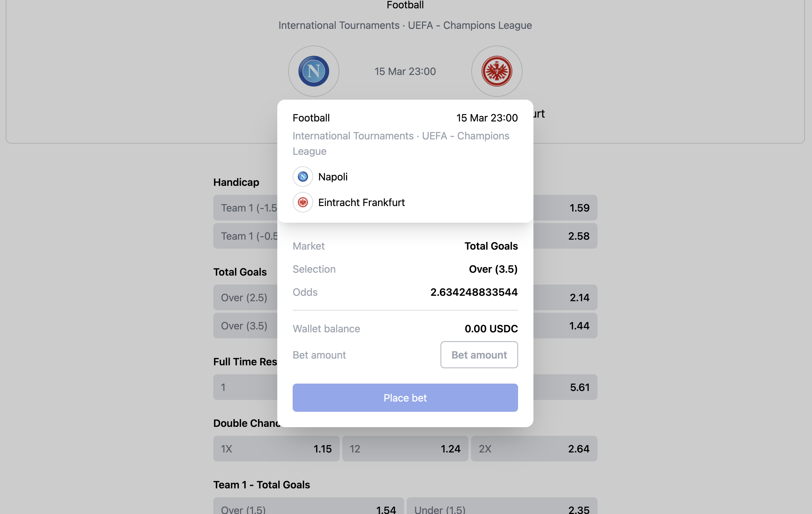Screen dimensions: 812x514
Task: Select the 1X double chance odds 1.15
Action: coord(276,449)
